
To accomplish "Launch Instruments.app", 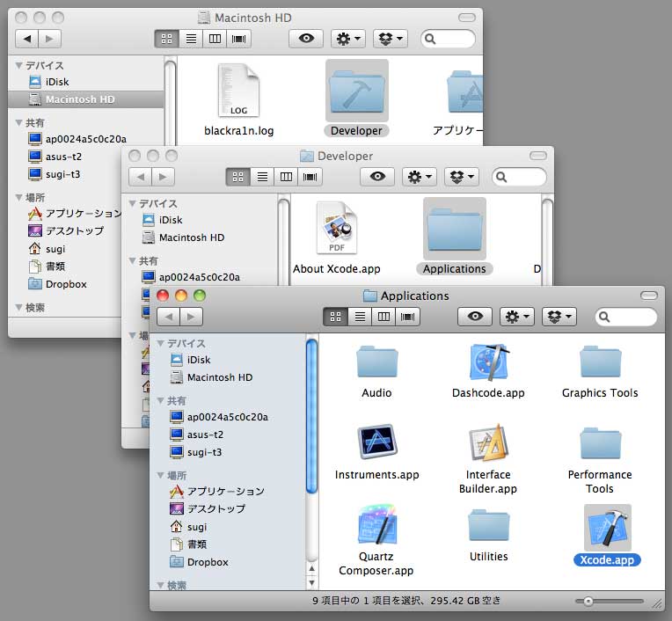I will pos(376,444).
